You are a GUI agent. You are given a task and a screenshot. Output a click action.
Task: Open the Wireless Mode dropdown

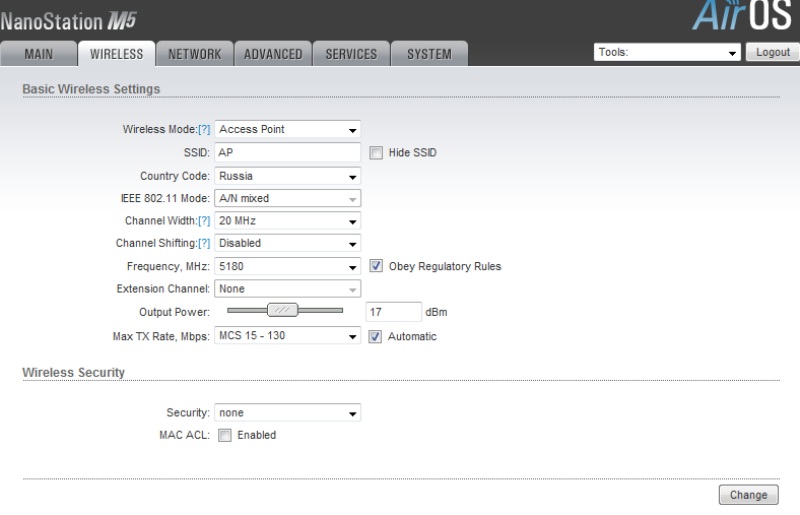[x=287, y=129]
